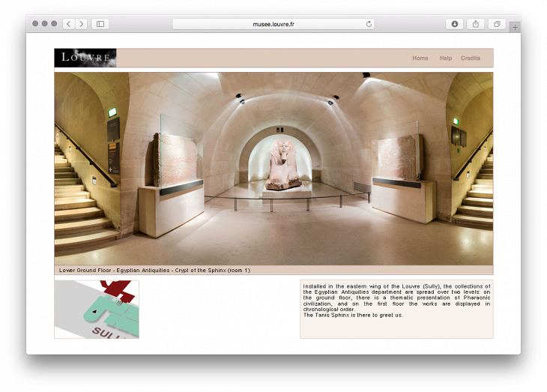Go back to the previous page
The width and height of the screenshot is (547, 392).
(x=68, y=24)
